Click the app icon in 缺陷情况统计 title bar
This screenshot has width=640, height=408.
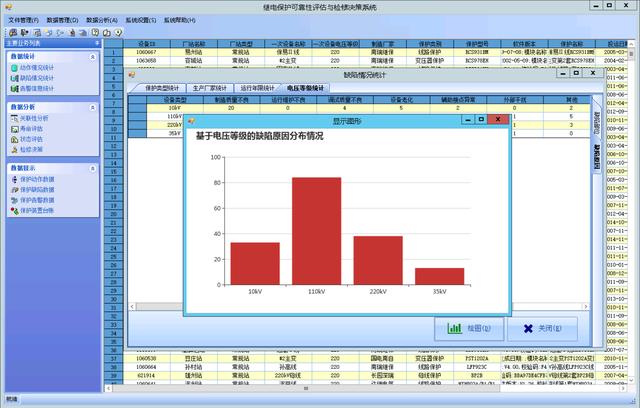[x=132, y=75]
